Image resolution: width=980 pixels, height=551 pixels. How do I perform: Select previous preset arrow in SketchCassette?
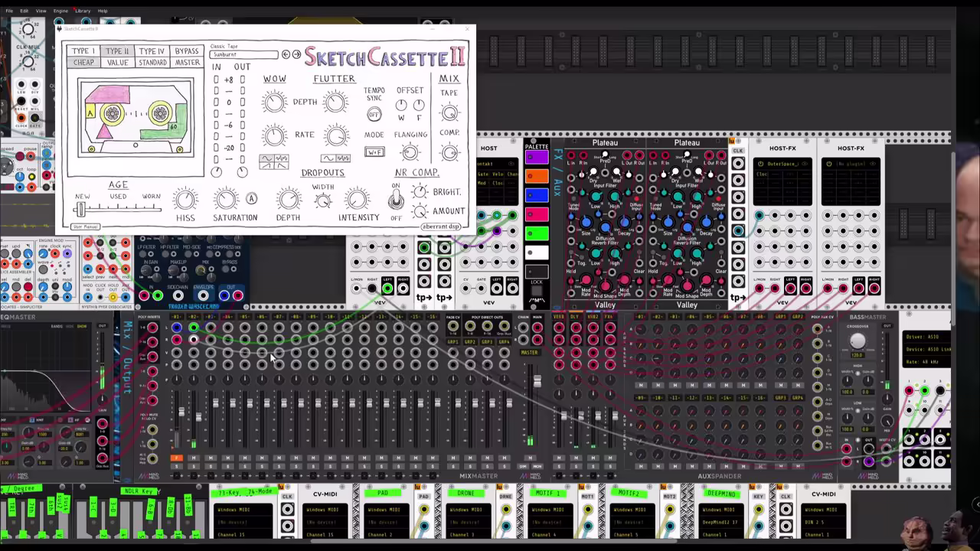click(286, 54)
